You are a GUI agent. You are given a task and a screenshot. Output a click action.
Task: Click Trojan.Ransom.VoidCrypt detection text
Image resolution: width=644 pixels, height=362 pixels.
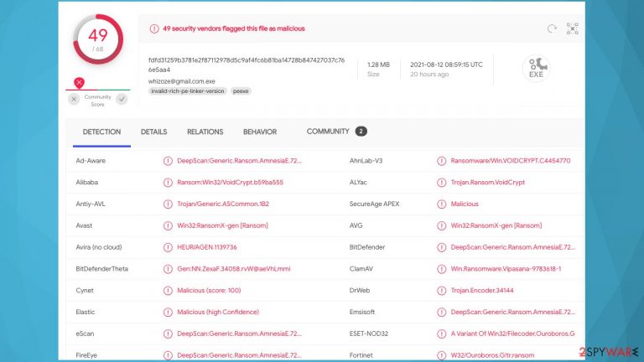[487, 182]
